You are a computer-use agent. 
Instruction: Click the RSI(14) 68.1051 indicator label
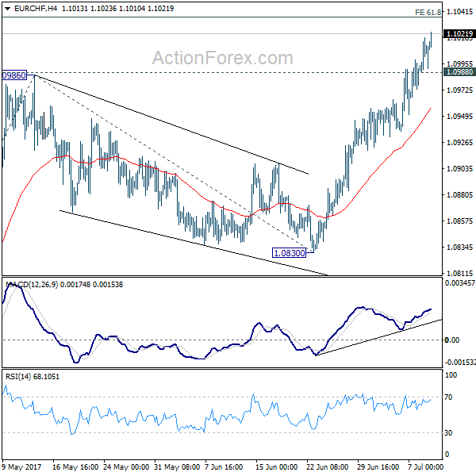33,376
